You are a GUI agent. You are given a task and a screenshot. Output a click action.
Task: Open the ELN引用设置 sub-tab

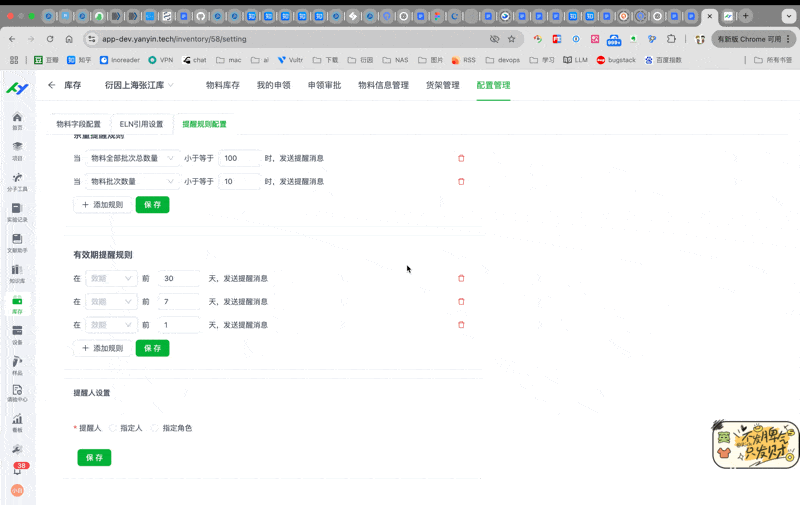click(x=141, y=124)
